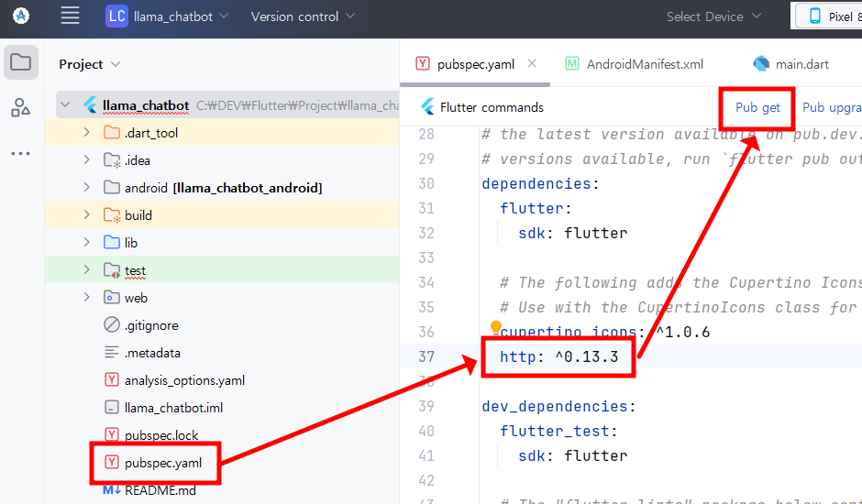
Task: Close the pubspec.yaml tab
Action: (x=532, y=64)
